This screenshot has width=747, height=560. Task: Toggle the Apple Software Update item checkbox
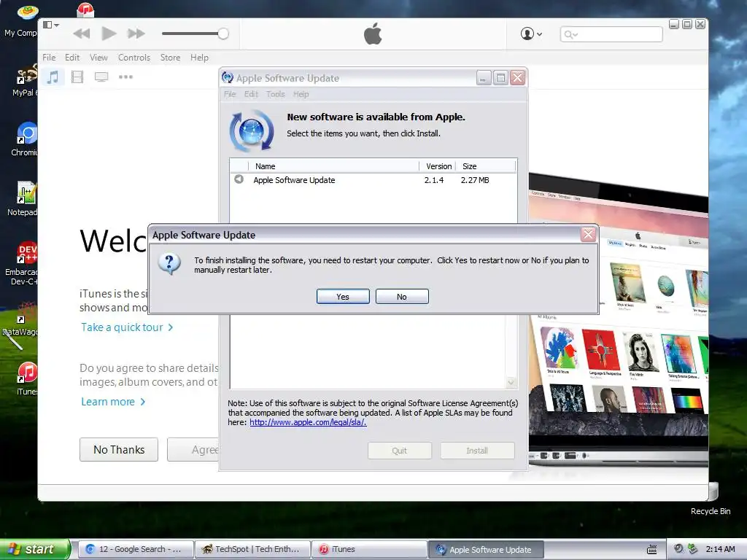[x=239, y=179]
